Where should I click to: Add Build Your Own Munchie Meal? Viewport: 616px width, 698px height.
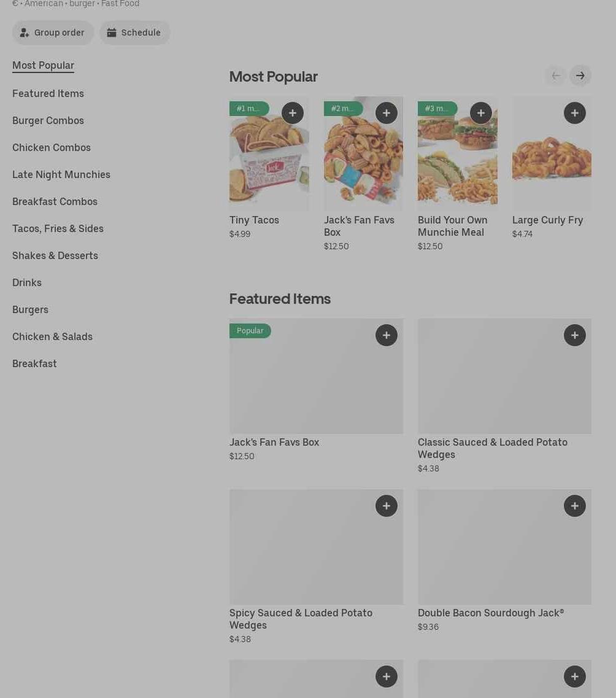(x=480, y=113)
